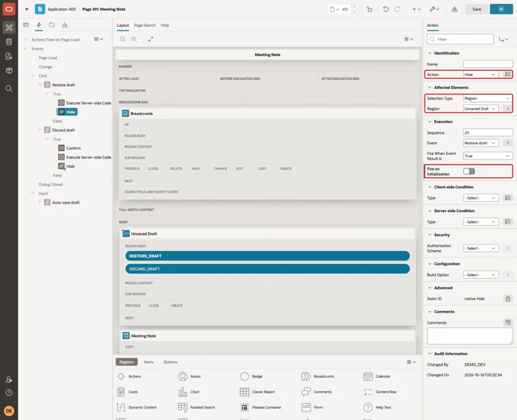Image resolution: width=517 pixels, height=420 pixels.
Task: Click the property Filter field
Action: (460, 39)
